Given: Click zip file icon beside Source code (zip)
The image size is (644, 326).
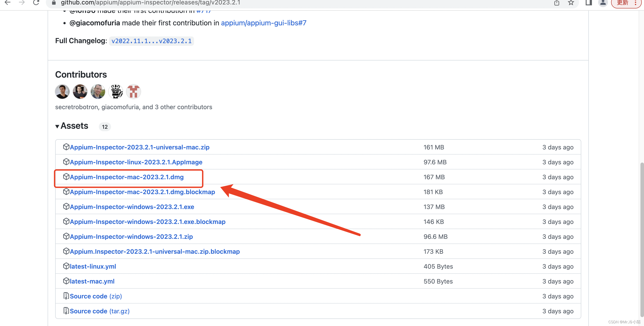Looking at the screenshot, I should point(66,296).
